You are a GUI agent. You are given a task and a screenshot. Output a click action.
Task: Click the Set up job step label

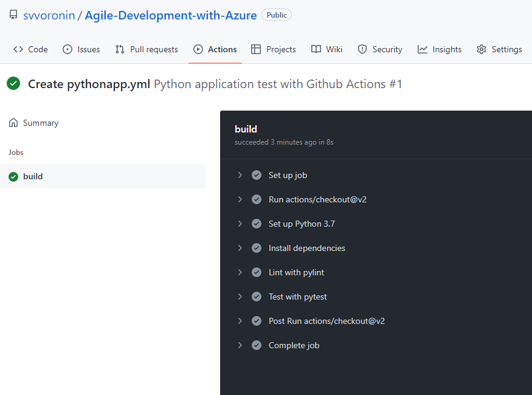(x=288, y=175)
